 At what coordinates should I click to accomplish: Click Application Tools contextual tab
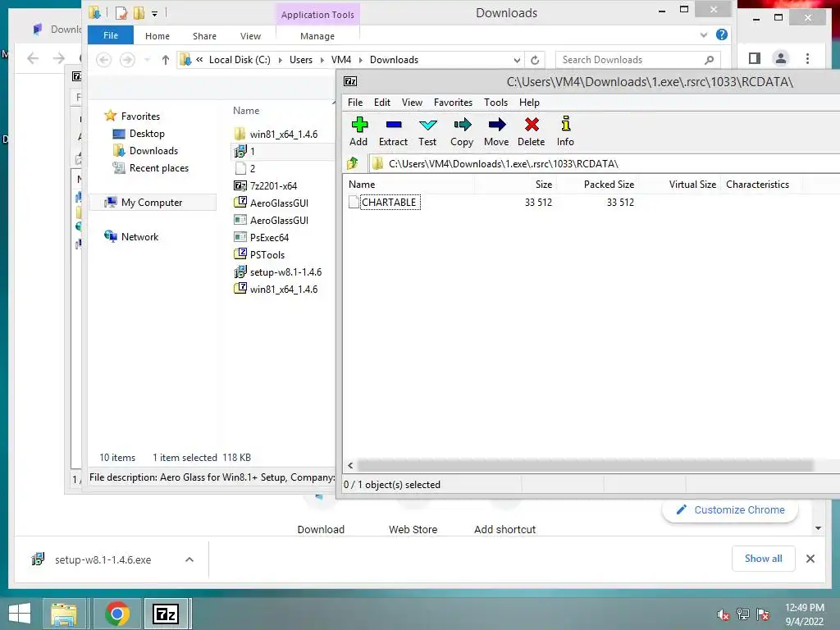coord(317,15)
